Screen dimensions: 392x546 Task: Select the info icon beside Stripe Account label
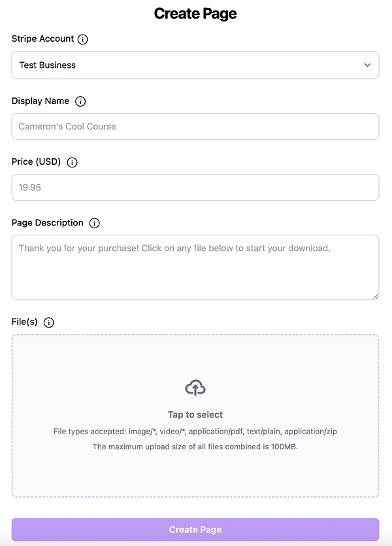(x=82, y=39)
